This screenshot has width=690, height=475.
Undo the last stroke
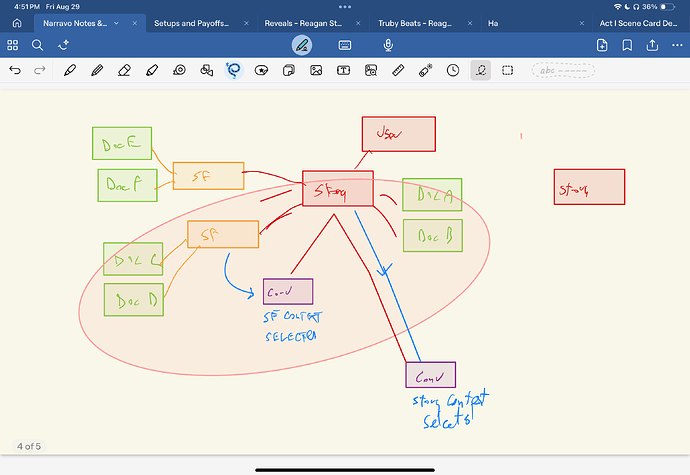(x=15, y=71)
